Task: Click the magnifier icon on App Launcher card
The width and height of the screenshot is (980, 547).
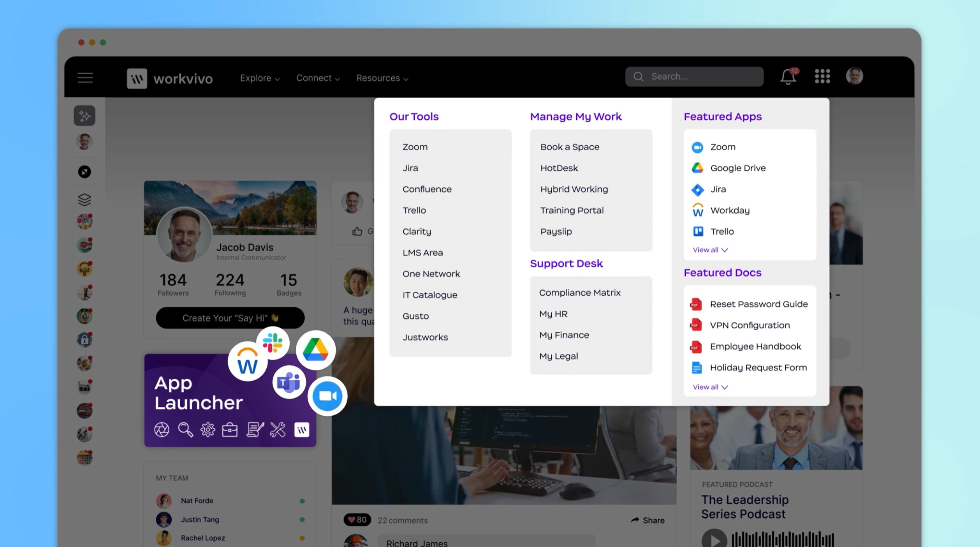Action: coord(185,430)
